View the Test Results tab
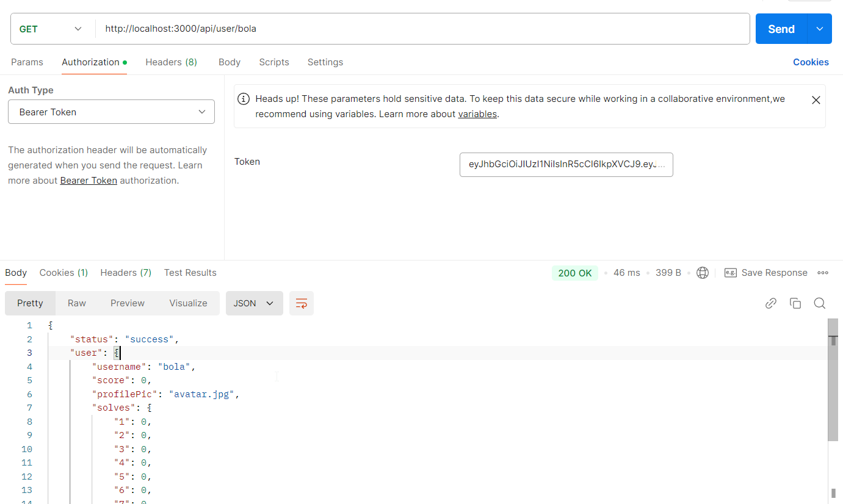The width and height of the screenshot is (843, 504). pyautogui.click(x=190, y=273)
